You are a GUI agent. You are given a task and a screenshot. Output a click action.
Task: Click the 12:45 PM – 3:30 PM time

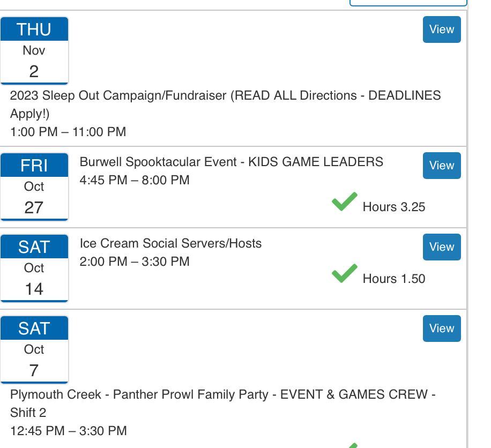[69, 431]
